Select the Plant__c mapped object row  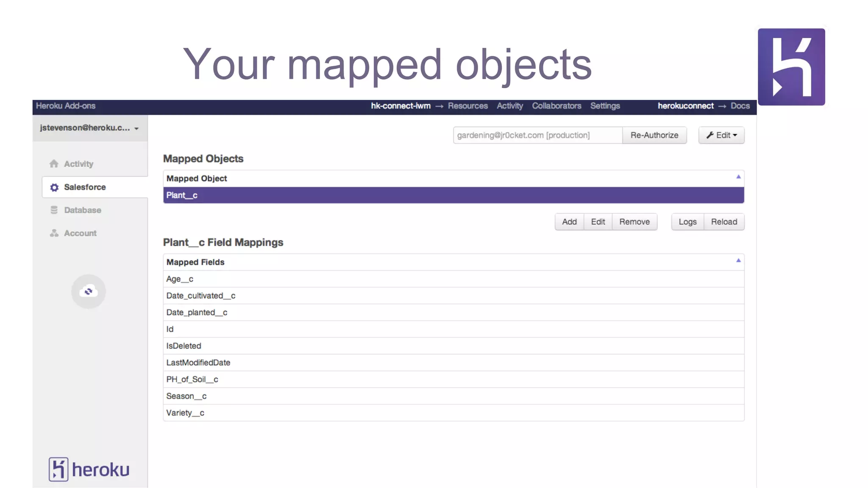[x=453, y=195]
